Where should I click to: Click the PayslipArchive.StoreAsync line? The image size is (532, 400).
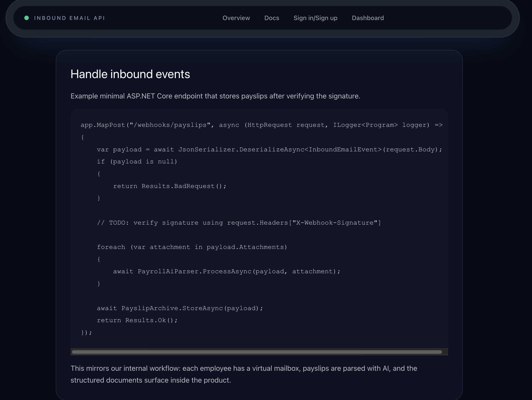pyautogui.click(x=180, y=308)
